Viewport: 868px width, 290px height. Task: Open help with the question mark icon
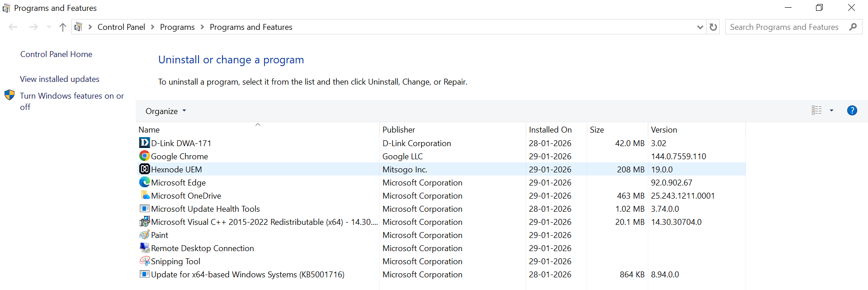coord(852,110)
